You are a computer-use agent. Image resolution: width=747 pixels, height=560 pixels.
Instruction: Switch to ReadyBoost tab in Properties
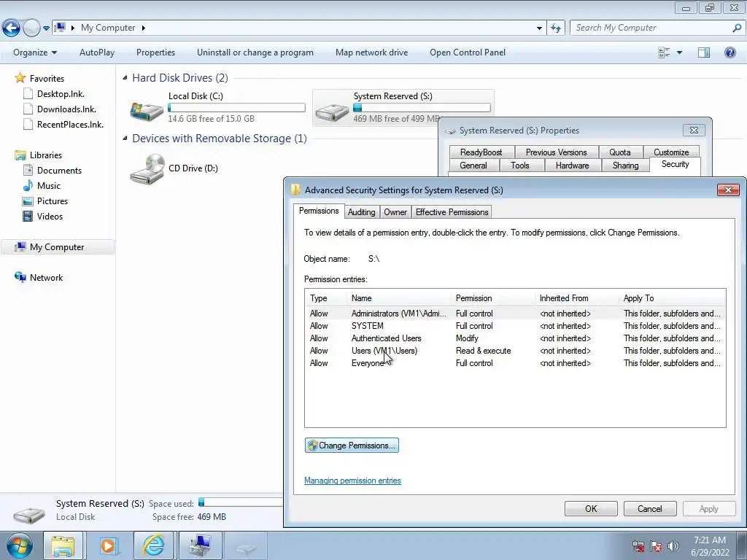click(x=481, y=152)
